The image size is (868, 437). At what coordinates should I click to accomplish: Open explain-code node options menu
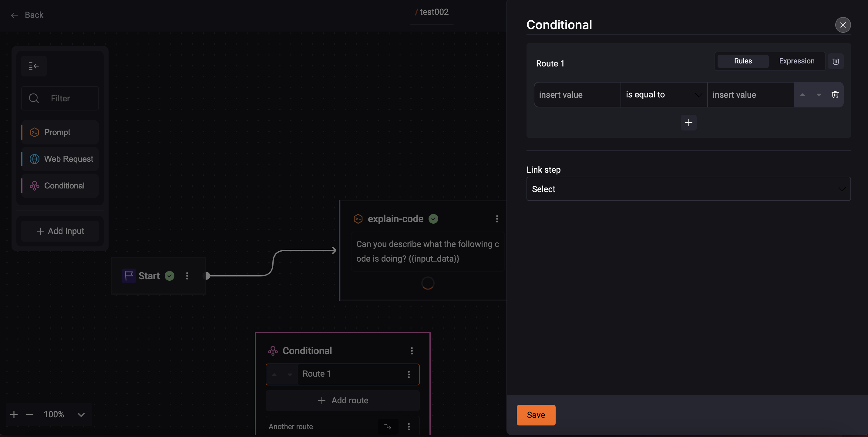click(x=497, y=219)
